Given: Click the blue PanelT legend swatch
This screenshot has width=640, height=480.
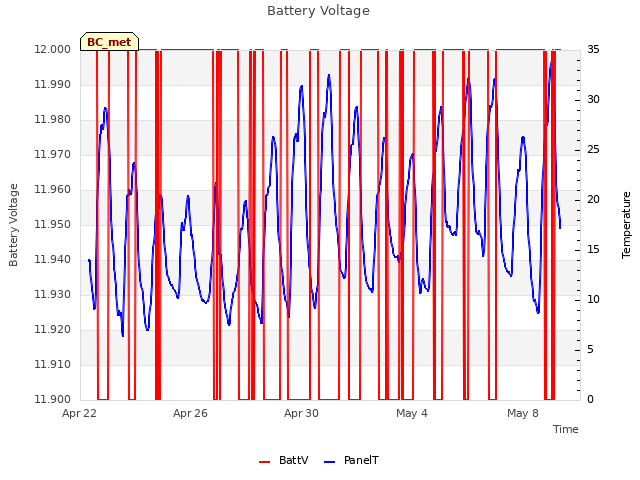Looking at the screenshot, I should coord(329,462).
